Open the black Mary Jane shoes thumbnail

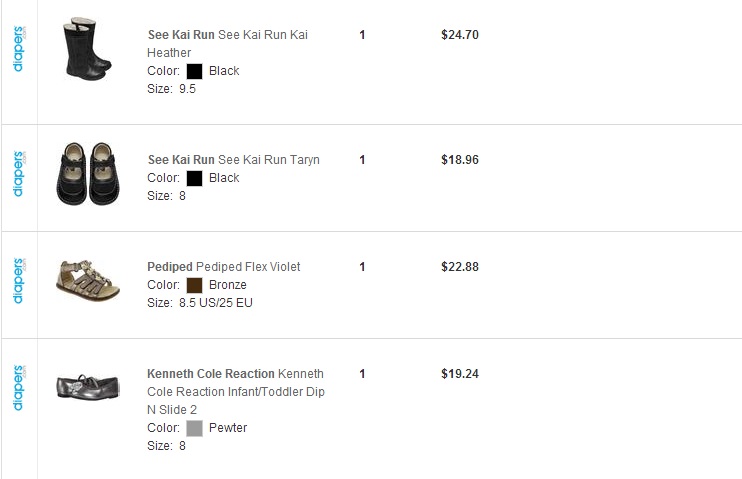tap(87, 172)
